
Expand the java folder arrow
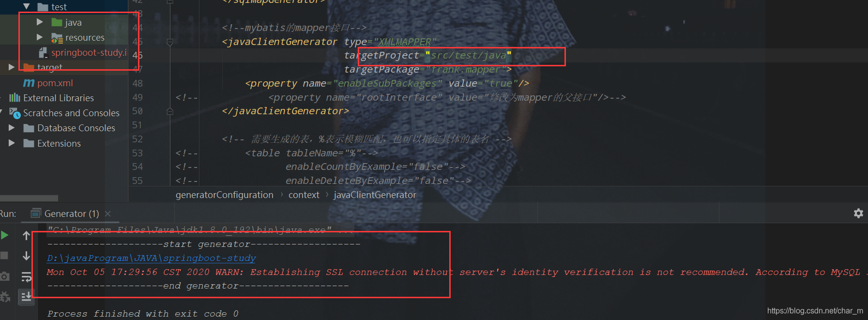click(x=40, y=22)
